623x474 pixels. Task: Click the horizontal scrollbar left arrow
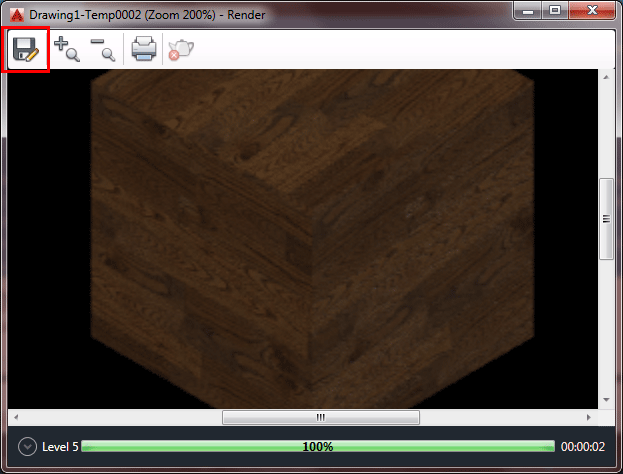pos(16,417)
